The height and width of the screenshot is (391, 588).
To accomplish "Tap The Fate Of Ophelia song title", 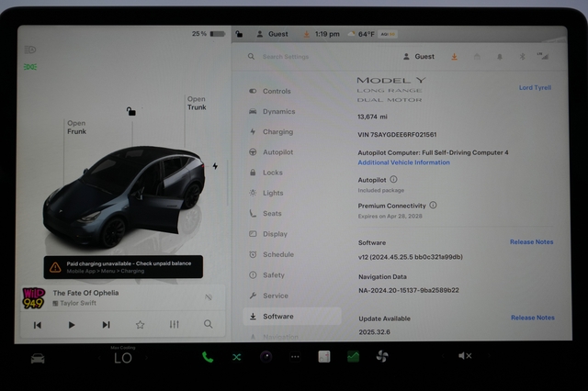I will tap(85, 293).
